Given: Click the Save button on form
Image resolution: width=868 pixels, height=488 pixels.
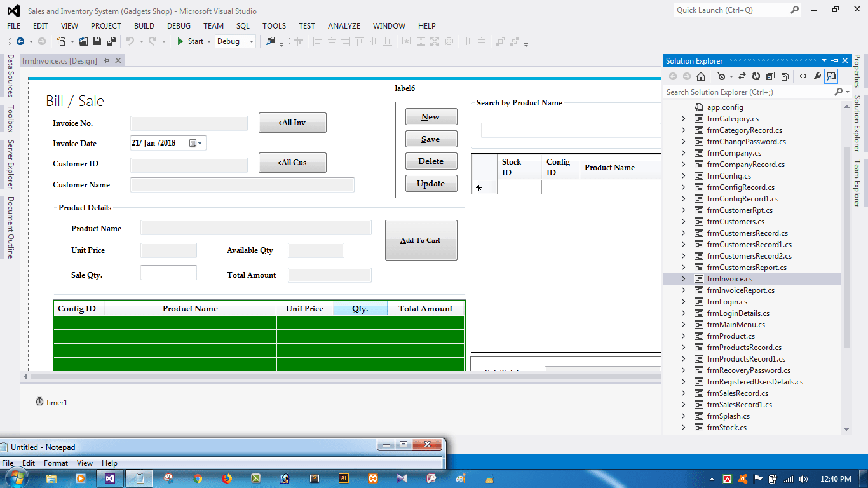Looking at the screenshot, I should 431,139.
